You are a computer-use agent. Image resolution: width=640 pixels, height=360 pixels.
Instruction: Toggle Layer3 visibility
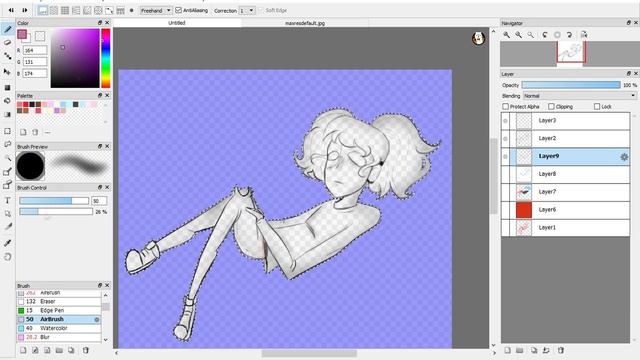point(505,121)
